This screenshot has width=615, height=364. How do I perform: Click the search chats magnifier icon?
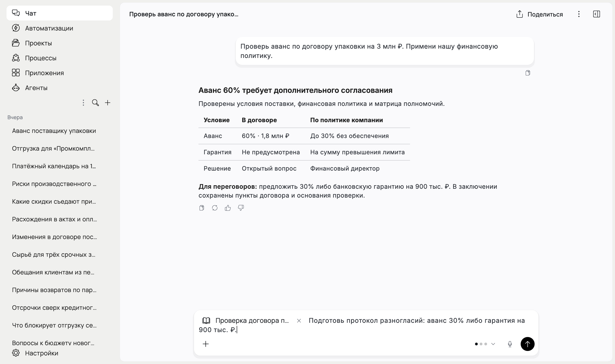(x=96, y=103)
